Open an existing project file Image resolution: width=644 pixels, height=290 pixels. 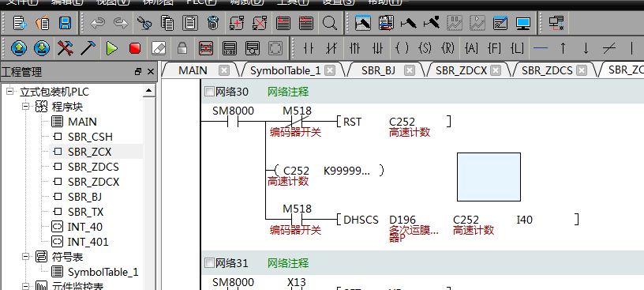click(x=43, y=23)
